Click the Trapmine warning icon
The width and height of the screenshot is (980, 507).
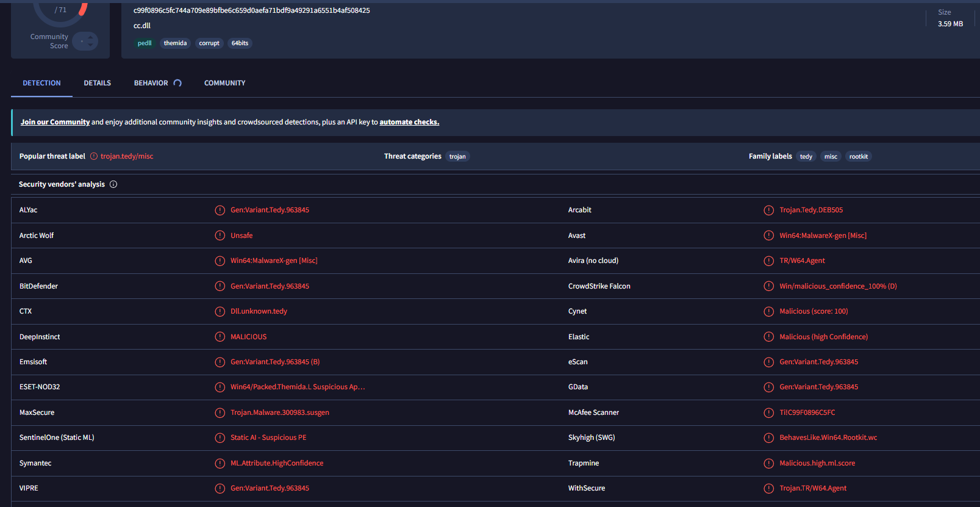pyautogui.click(x=769, y=463)
